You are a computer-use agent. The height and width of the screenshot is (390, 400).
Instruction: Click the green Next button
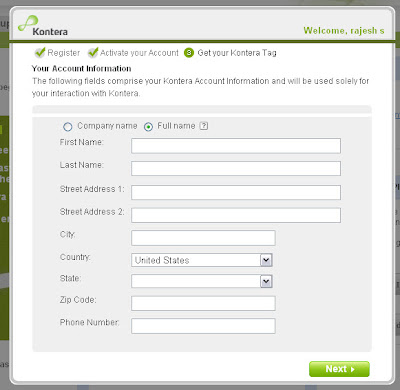[x=339, y=369]
